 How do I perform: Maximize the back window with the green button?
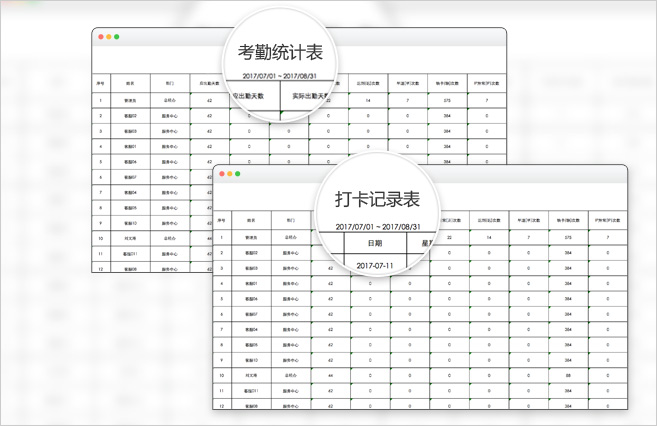[116, 37]
